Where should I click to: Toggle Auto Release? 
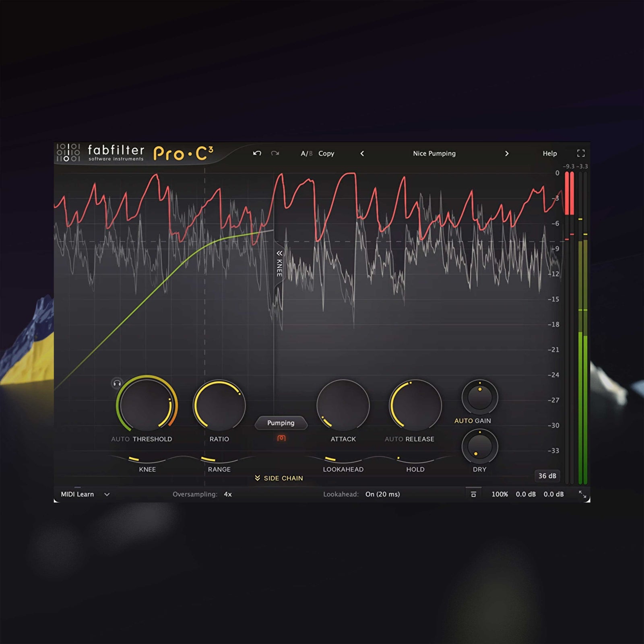(393, 439)
